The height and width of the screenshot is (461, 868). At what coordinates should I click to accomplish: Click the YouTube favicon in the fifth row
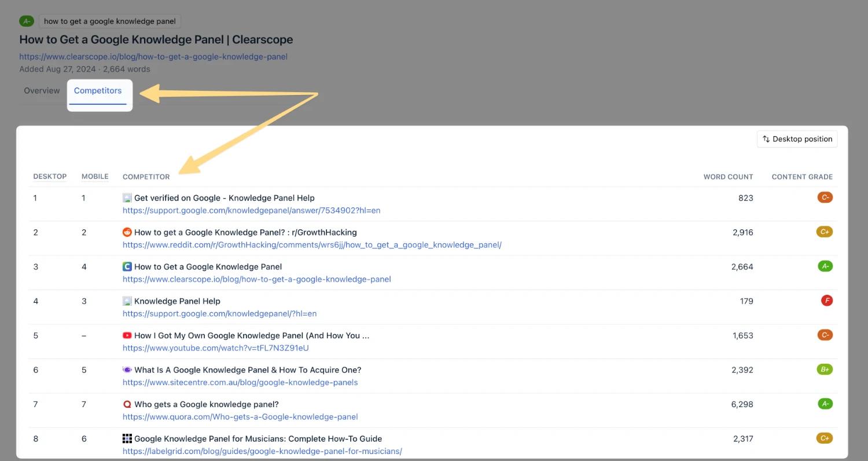click(x=127, y=335)
